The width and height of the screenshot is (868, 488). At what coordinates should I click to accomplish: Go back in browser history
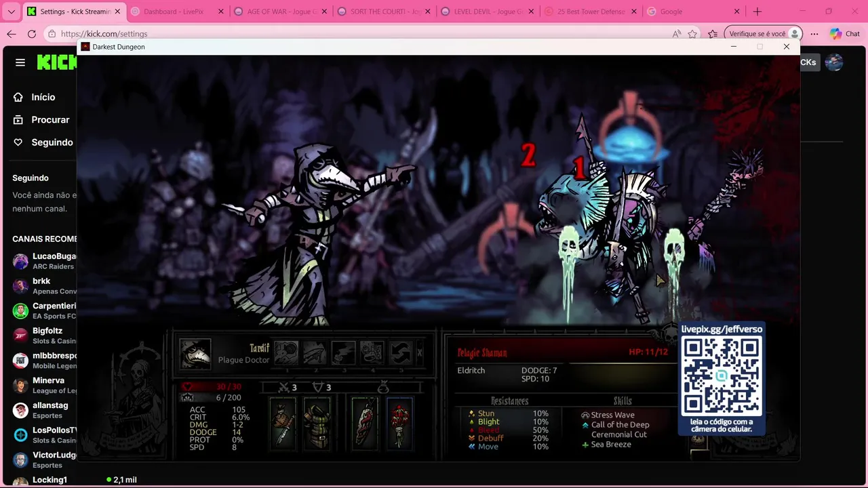12,34
